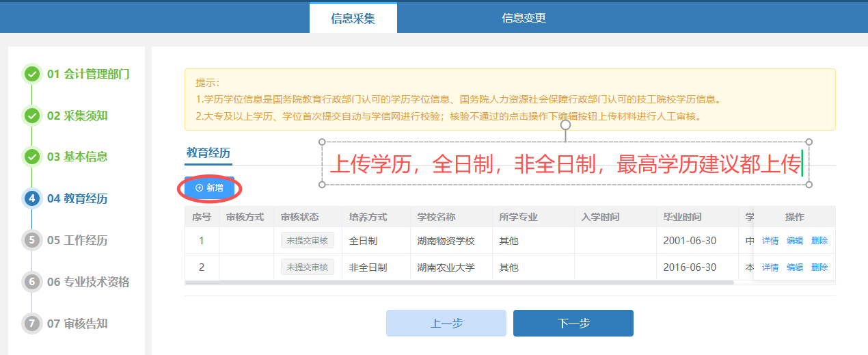This screenshot has height=355, width=868.
Task: Click inside the red annotation text box
Action: click(x=565, y=165)
